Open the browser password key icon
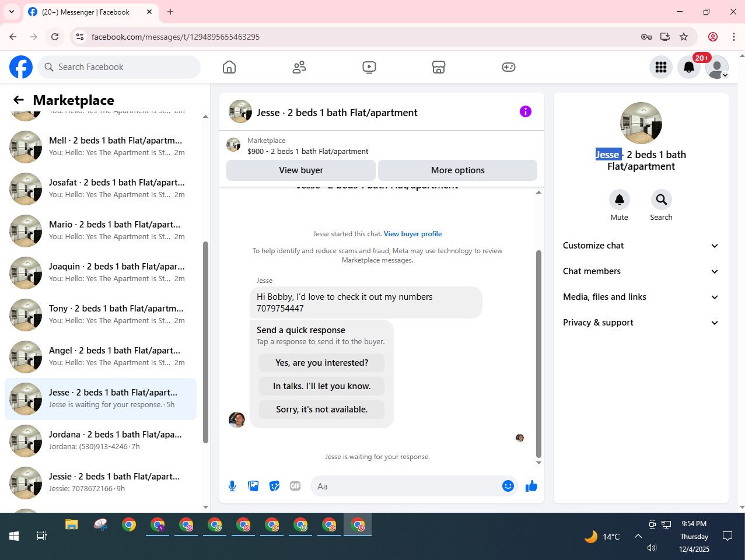This screenshot has height=560, width=745. point(646,37)
